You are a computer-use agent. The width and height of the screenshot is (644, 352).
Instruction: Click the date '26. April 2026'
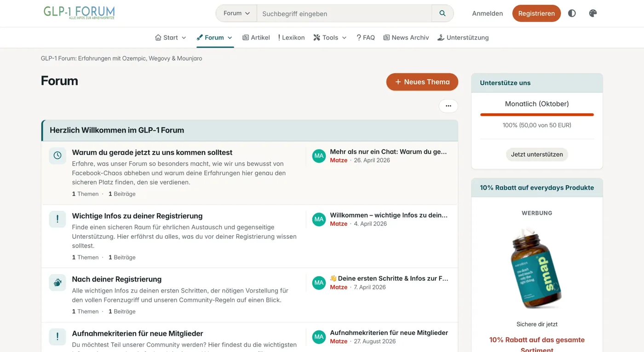click(x=372, y=160)
